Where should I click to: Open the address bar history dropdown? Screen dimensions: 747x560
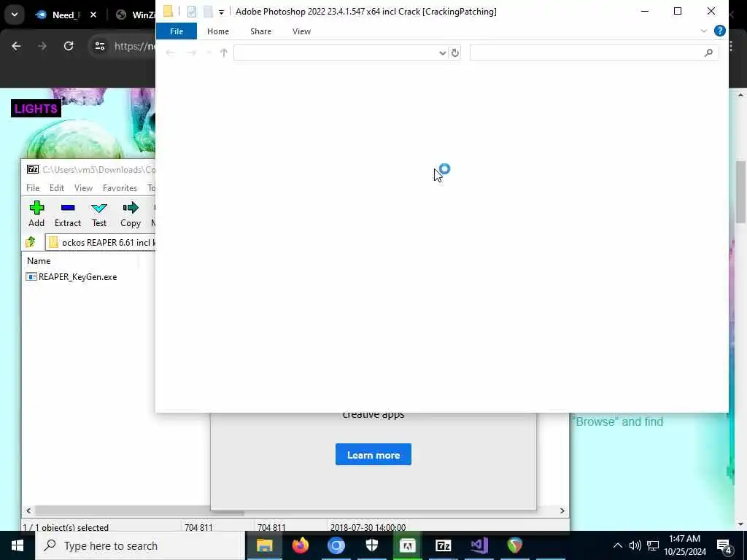[443, 52]
